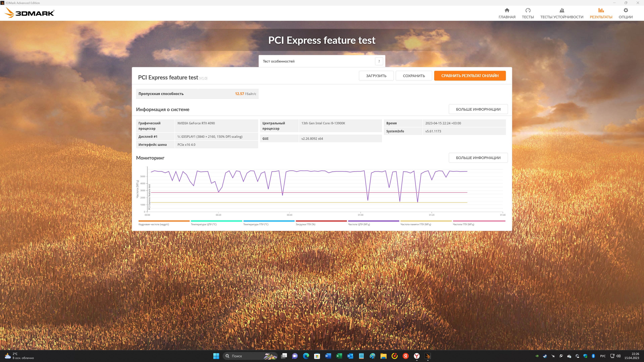Switch to the Результаты tab
This screenshot has width=644, height=362.
601,13
